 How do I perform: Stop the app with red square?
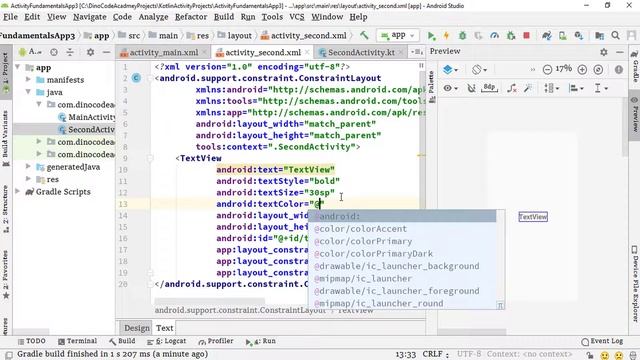pyautogui.click(x=527, y=36)
